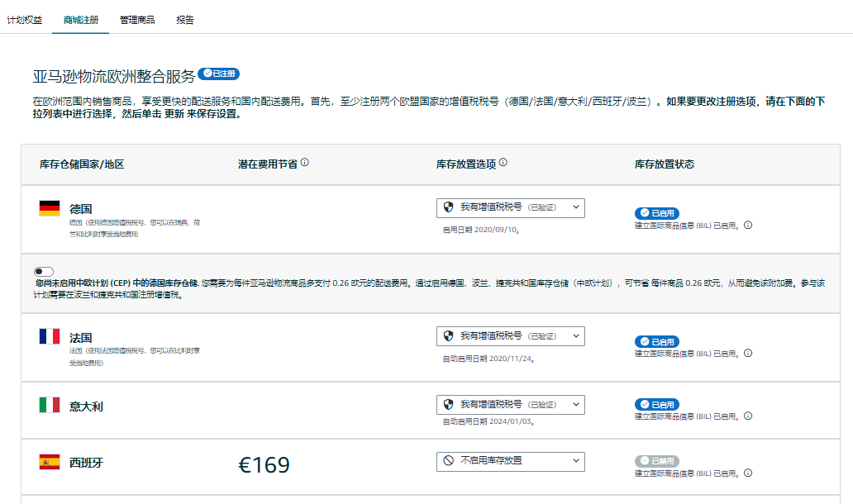
Task: Click the Spain flag icon
Action: [51, 461]
